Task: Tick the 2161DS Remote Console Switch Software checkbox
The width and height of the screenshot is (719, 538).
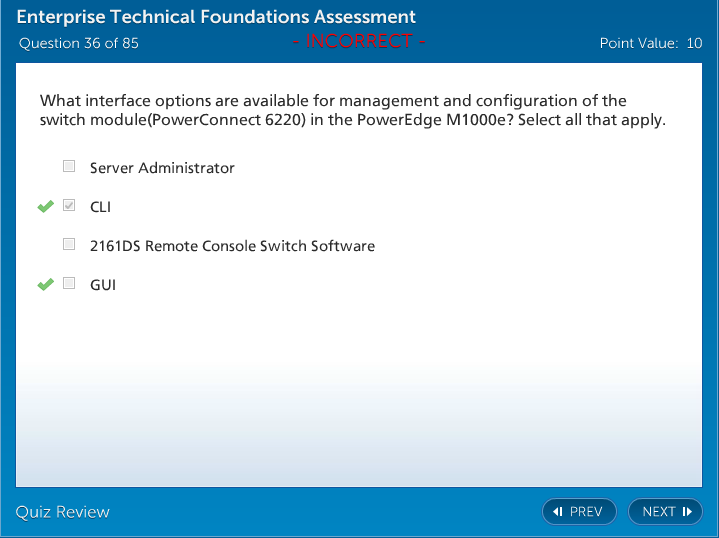Action: (x=69, y=244)
